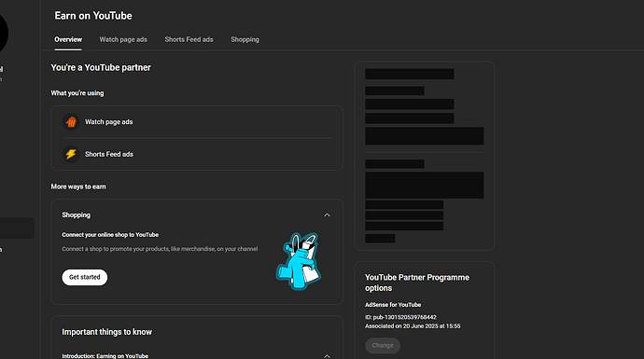Open Watch page ads row
644x359 pixels.
(197, 122)
